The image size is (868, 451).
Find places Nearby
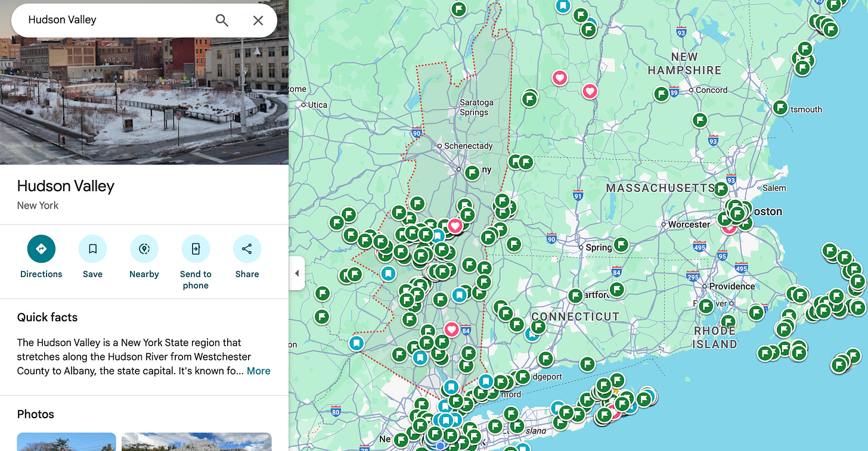pyautogui.click(x=144, y=257)
